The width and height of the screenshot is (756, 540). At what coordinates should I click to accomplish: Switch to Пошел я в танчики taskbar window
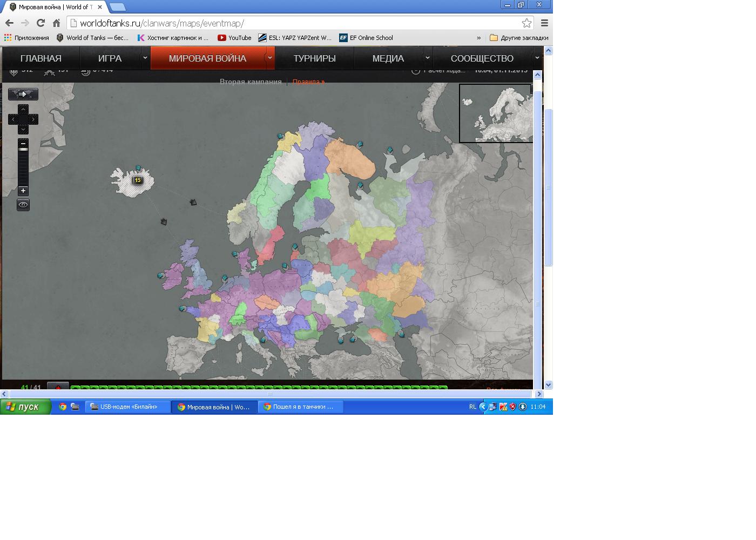[301, 407]
